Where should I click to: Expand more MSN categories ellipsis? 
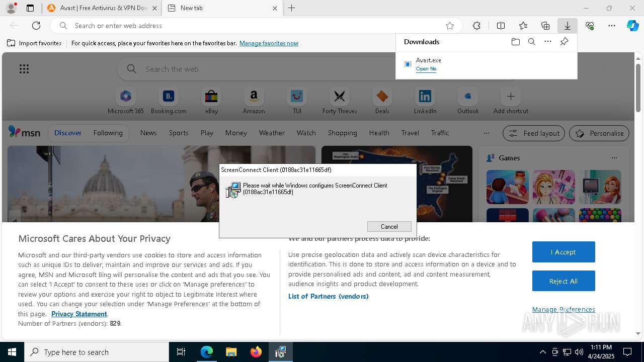[486, 133]
